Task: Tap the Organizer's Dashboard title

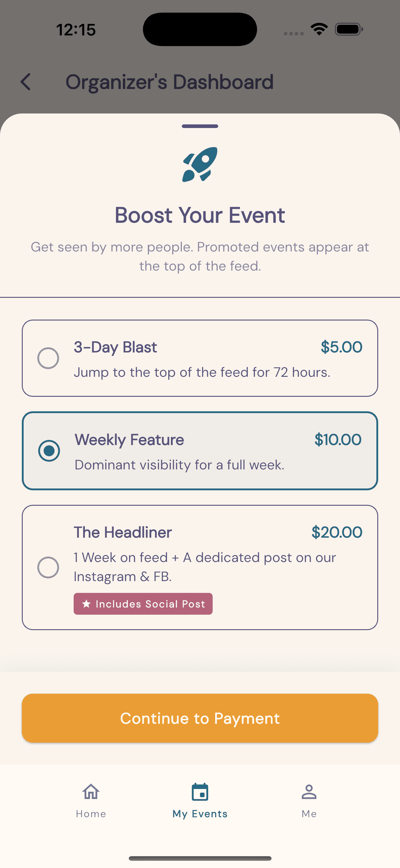Action: 169,82
